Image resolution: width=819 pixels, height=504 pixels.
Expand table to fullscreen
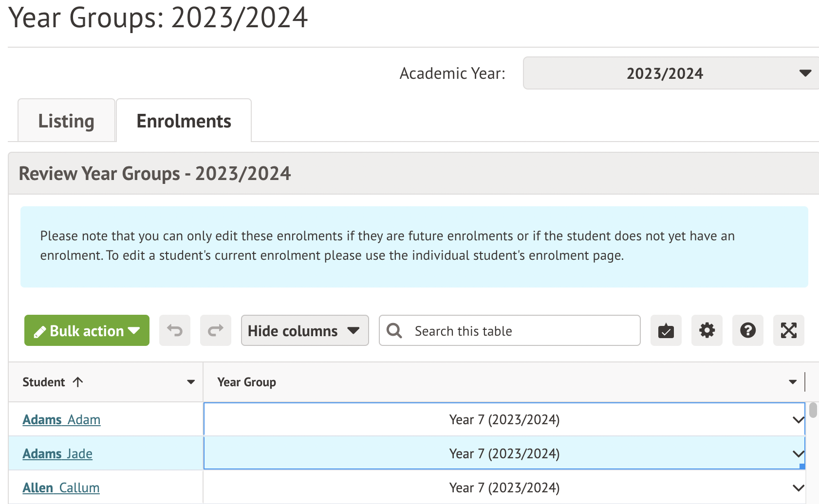[788, 330]
